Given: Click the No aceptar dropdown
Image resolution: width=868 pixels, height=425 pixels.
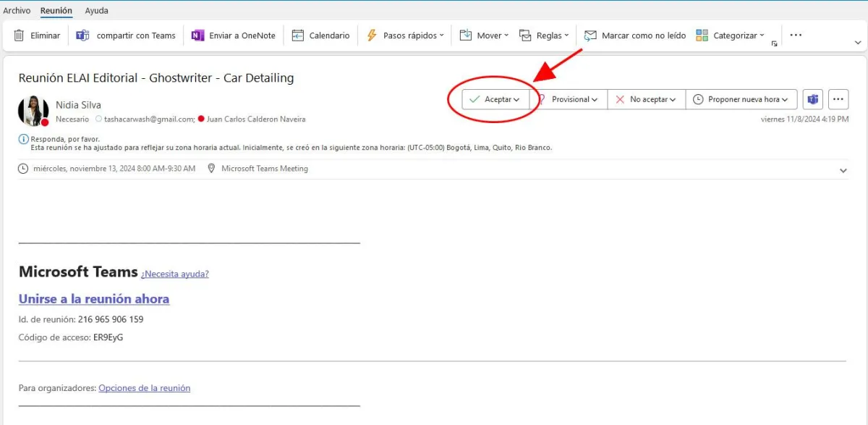Looking at the screenshot, I should point(646,99).
